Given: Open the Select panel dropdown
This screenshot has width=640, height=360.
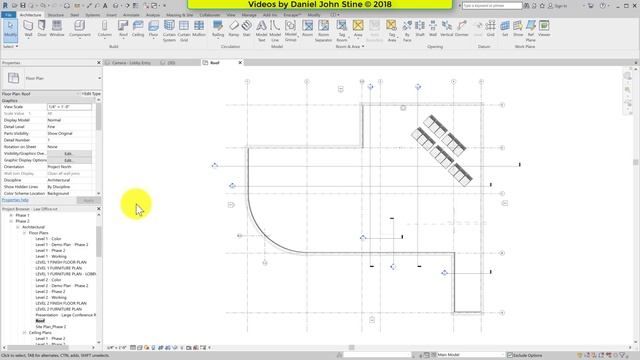Looking at the screenshot, I should pos(11,47).
